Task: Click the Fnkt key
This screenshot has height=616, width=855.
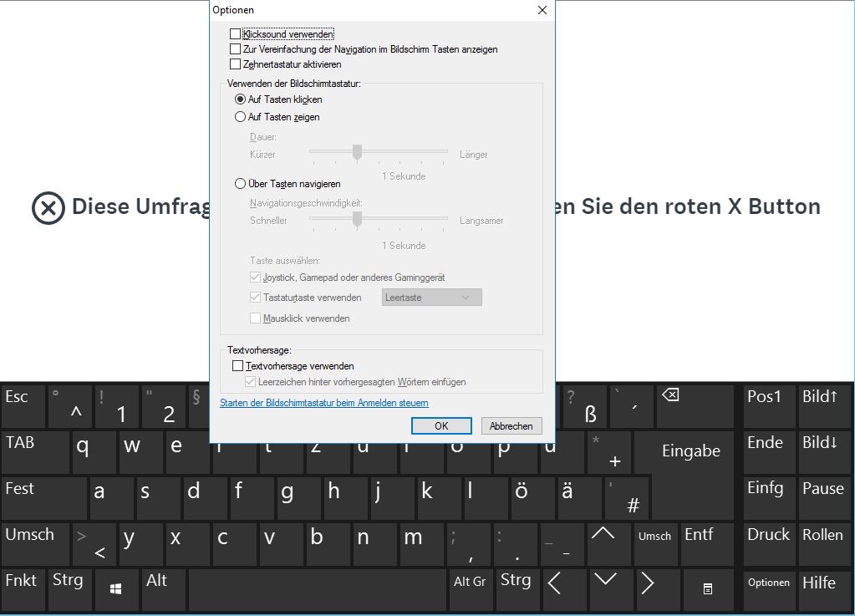Action: click(x=23, y=588)
